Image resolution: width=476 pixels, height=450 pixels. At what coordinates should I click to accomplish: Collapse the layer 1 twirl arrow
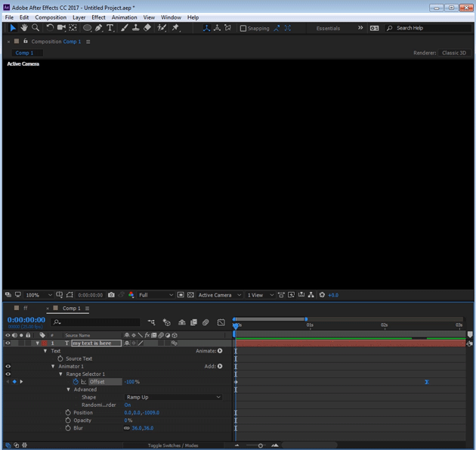pos(37,343)
